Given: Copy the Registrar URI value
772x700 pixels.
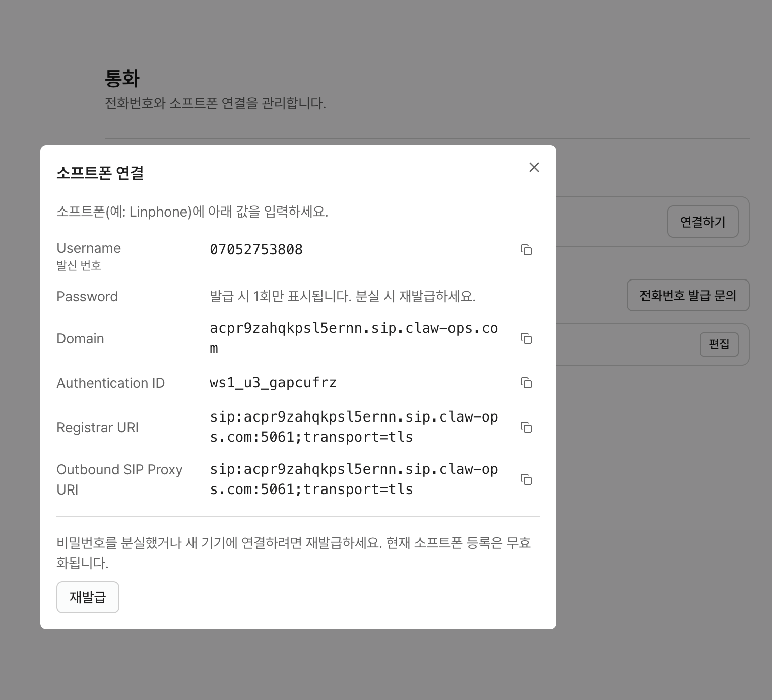Looking at the screenshot, I should tap(526, 427).
